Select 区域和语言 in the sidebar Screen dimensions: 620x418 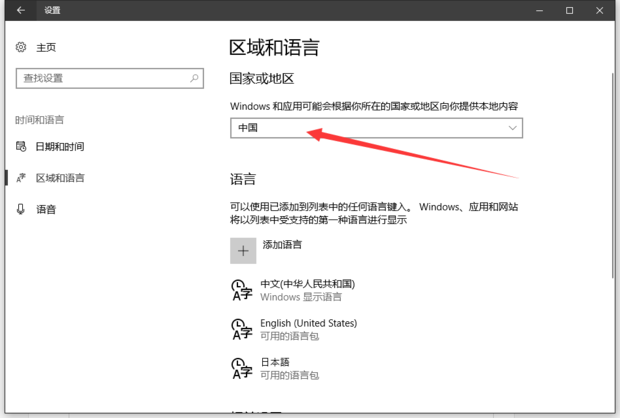click(x=60, y=178)
